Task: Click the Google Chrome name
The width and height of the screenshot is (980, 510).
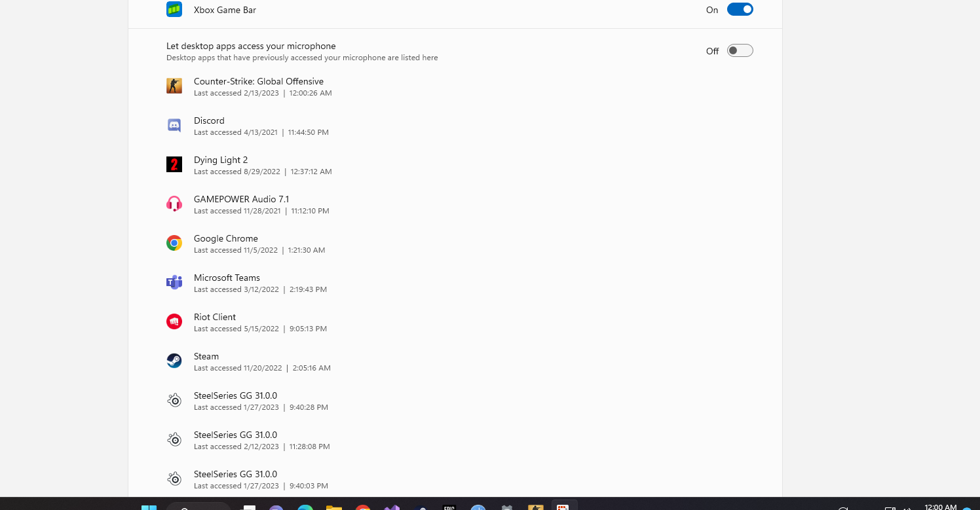Action: point(226,238)
